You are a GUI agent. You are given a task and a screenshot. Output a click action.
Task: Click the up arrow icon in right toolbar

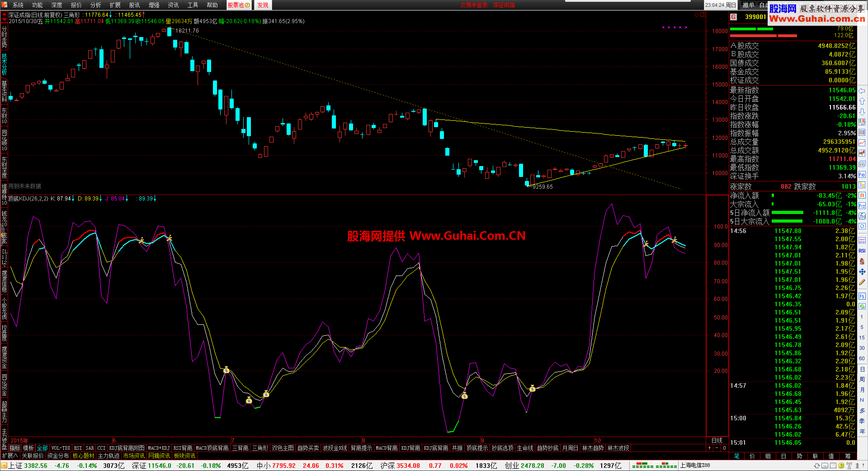[862, 101]
